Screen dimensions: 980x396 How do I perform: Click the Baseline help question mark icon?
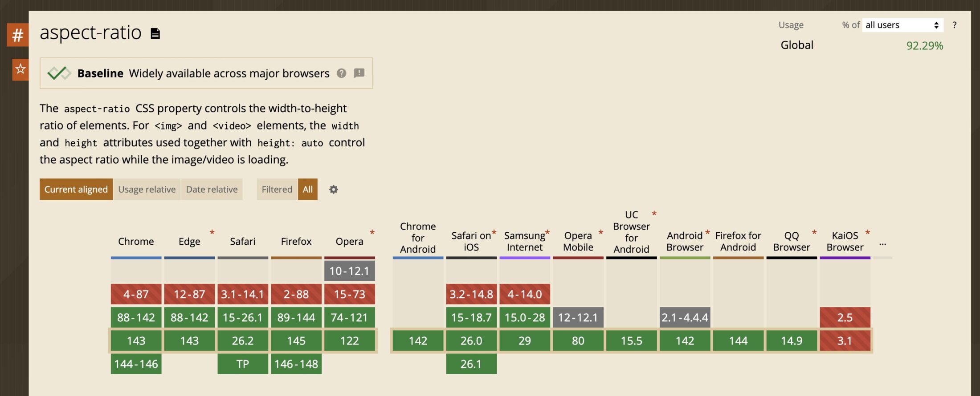tap(341, 73)
